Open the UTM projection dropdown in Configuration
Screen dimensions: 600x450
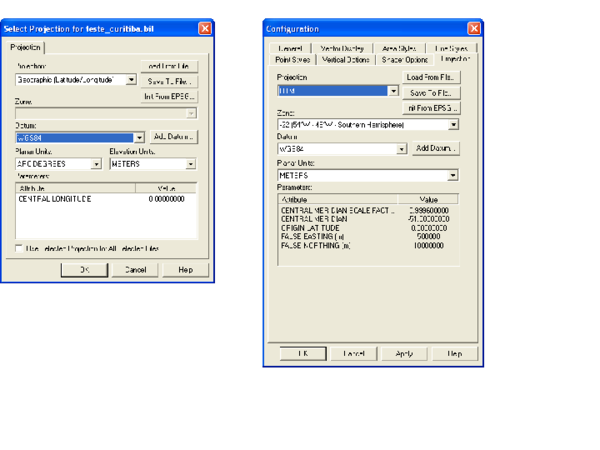coord(393,91)
